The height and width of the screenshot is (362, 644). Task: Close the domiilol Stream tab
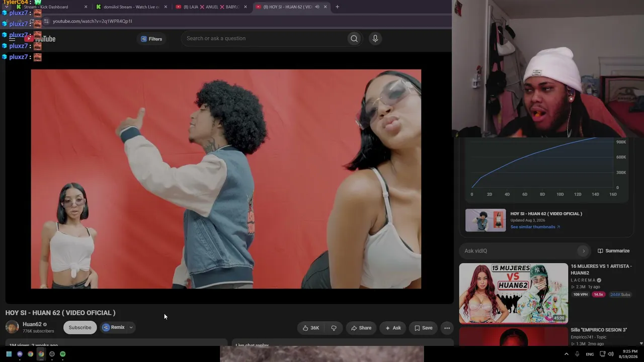pos(166,7)
